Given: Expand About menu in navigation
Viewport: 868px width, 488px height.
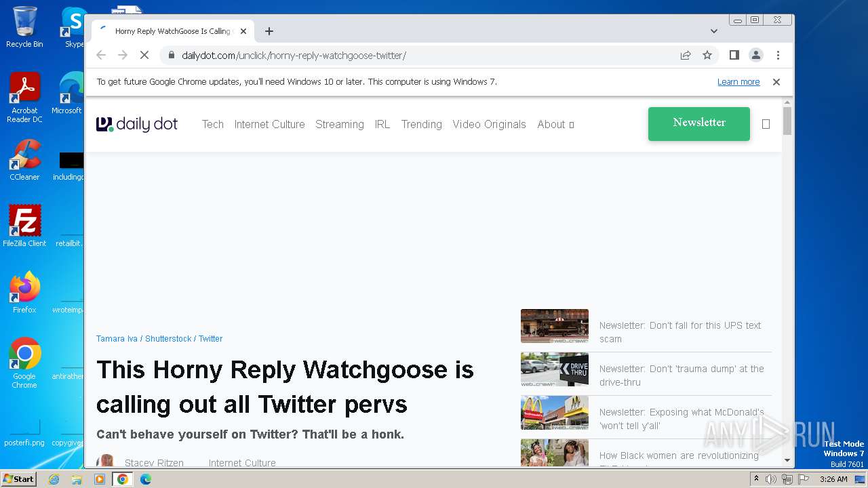Looking at the screenshot, I should tap(556, 124).
